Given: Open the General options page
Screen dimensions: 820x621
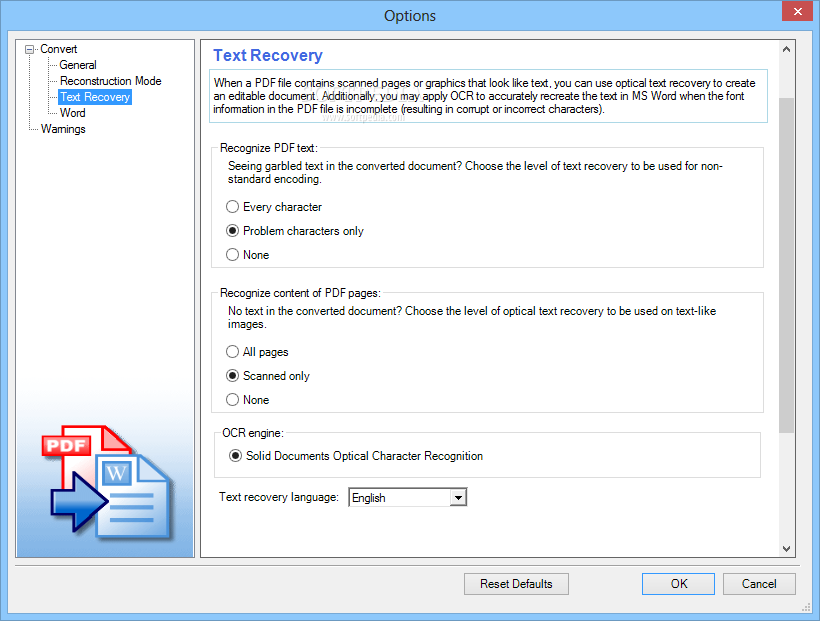Looking at the screenshot, I should point(78,65).
